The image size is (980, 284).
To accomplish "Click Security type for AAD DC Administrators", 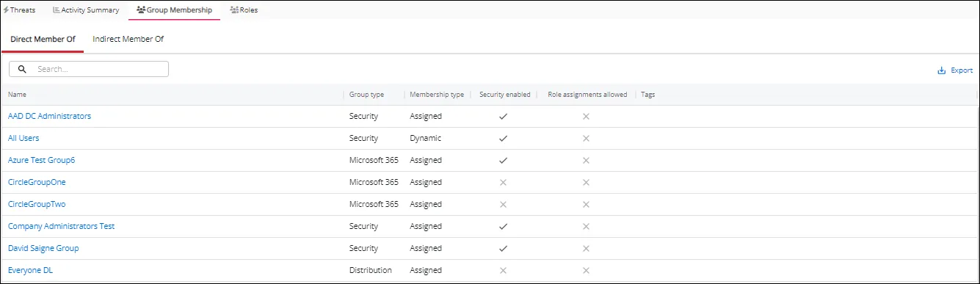I will coord(363,116).
